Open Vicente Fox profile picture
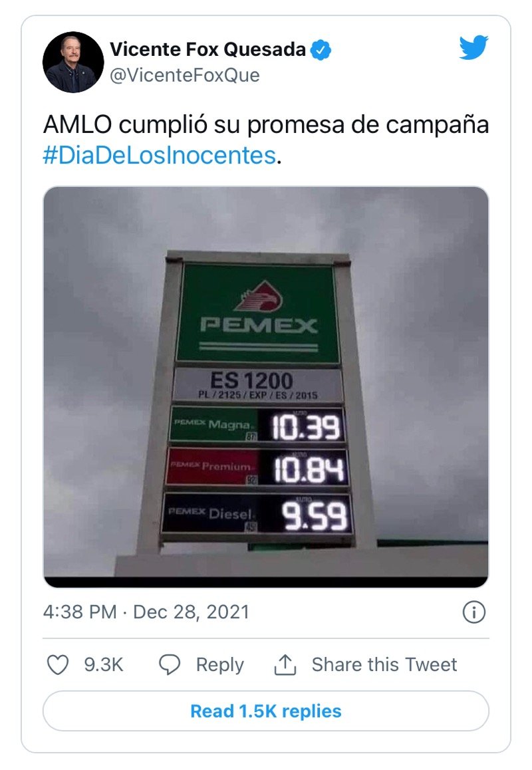 pyautogui.click(x=73, y=63)
